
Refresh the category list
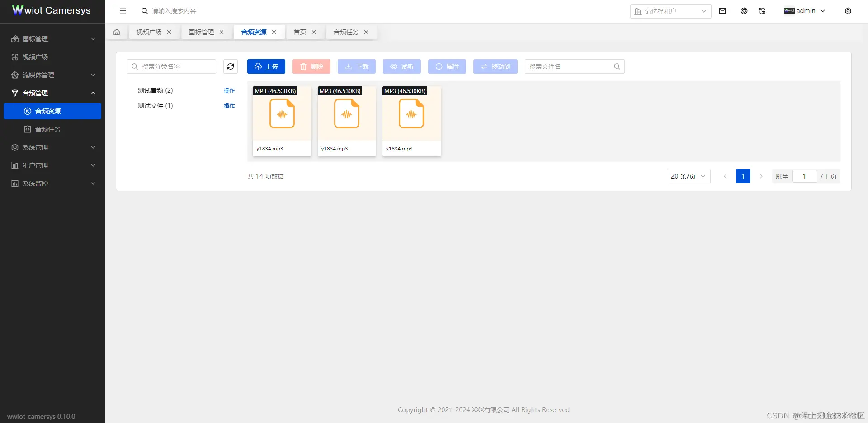click(x=231, y=66)
